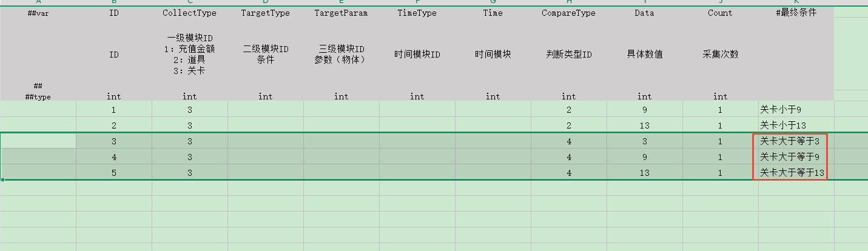Click the 时间模块 description cell
Screen dimensions: 868x251
tap(493, 55)
